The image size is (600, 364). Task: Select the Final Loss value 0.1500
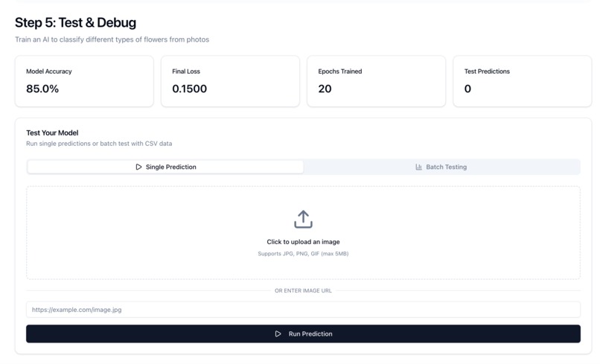tap(189, 89)
